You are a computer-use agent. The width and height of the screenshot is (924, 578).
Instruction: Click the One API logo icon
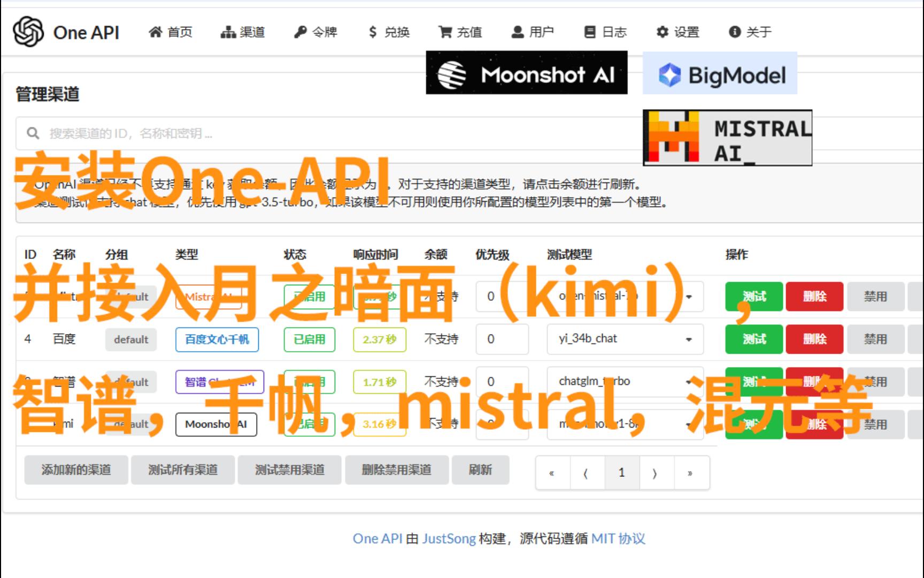[x=28, y=32]
